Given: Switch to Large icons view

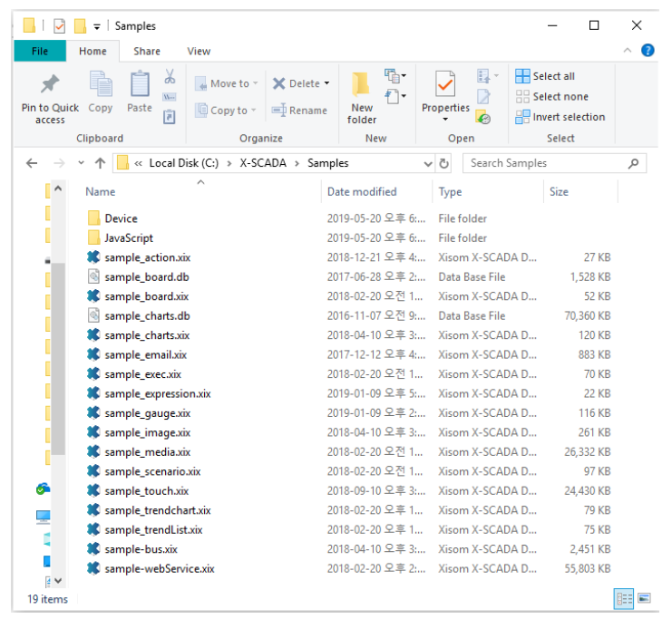Looking at the screenshot, I should pos(644,598).
